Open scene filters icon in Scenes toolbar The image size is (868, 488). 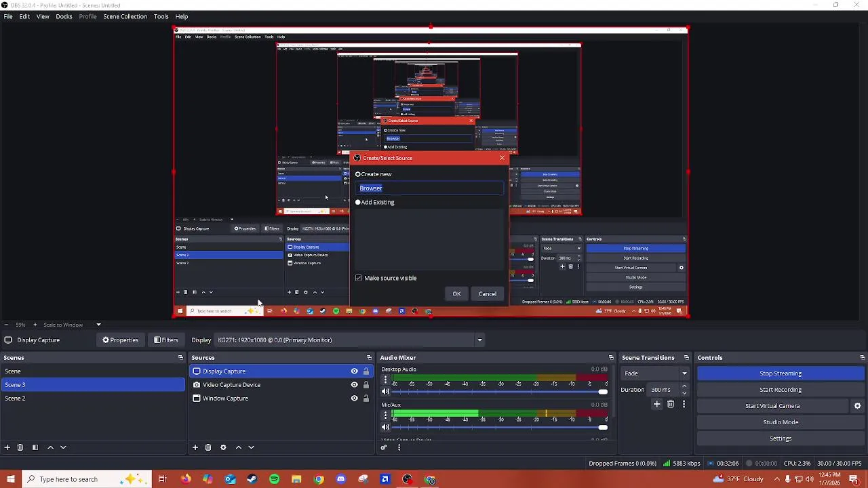35,447
